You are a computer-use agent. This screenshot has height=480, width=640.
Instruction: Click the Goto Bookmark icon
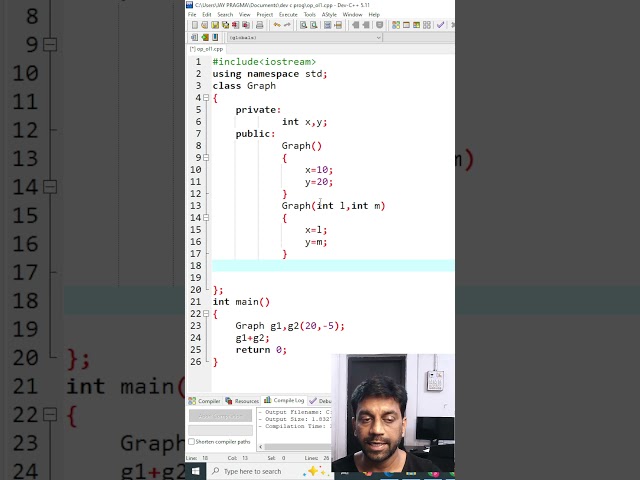pyautogui.click(x=215, y=38)
